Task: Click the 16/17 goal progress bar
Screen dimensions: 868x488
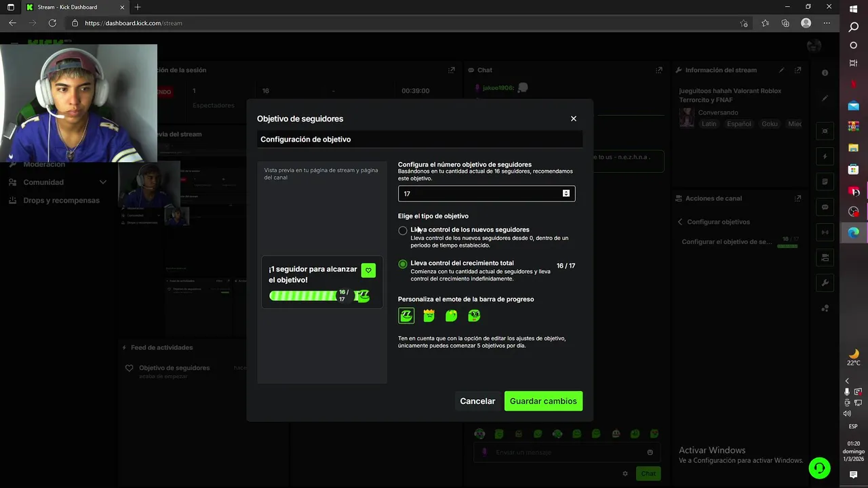Action: (787, 246)
